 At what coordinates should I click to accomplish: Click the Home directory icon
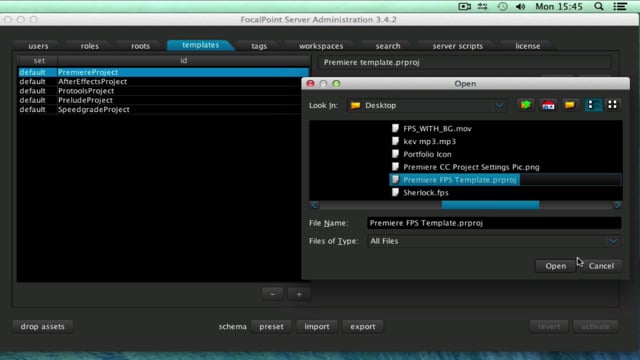548,105
